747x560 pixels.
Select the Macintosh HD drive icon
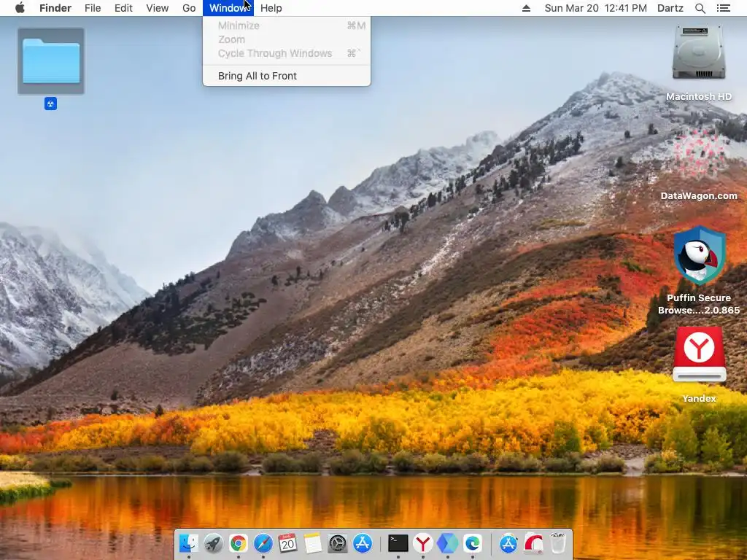pos(699,52)
